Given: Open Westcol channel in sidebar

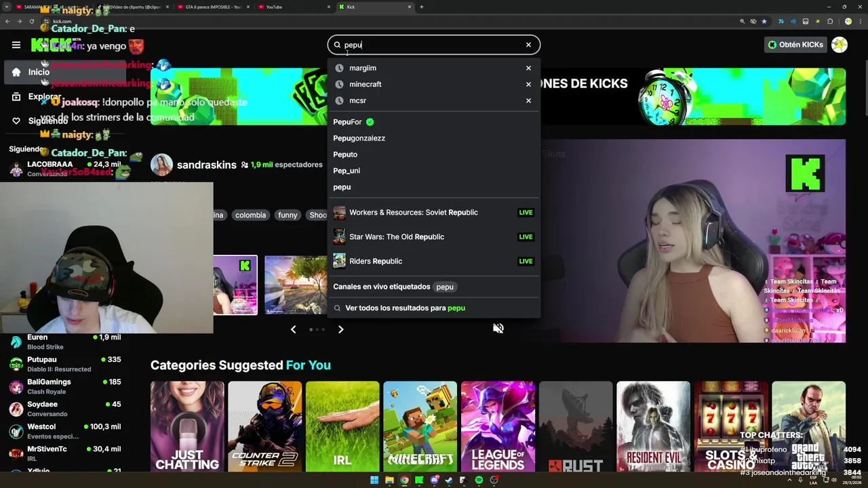Looking at the screenshot, I should pyautogui.click(x=65, y=431).
